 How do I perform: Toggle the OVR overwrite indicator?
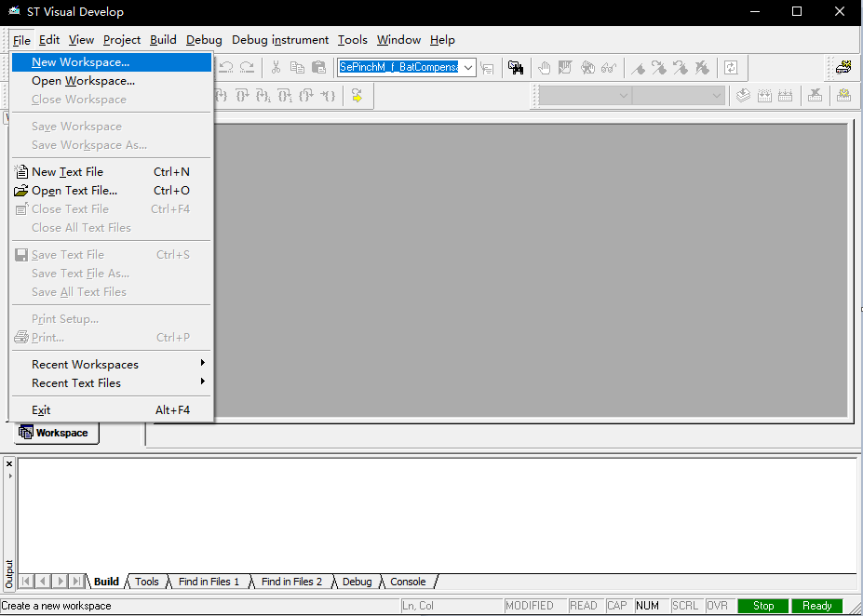(718, 605)
